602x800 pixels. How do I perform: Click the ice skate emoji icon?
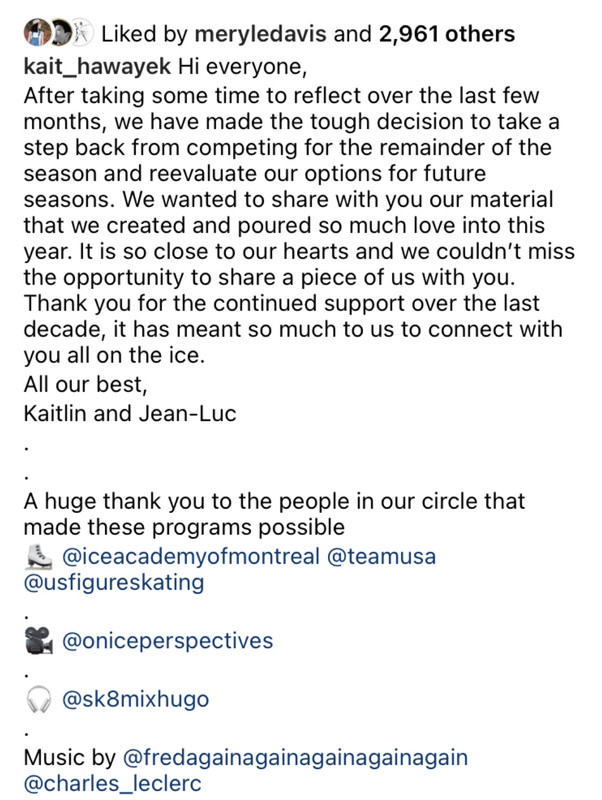click(39, 556)
